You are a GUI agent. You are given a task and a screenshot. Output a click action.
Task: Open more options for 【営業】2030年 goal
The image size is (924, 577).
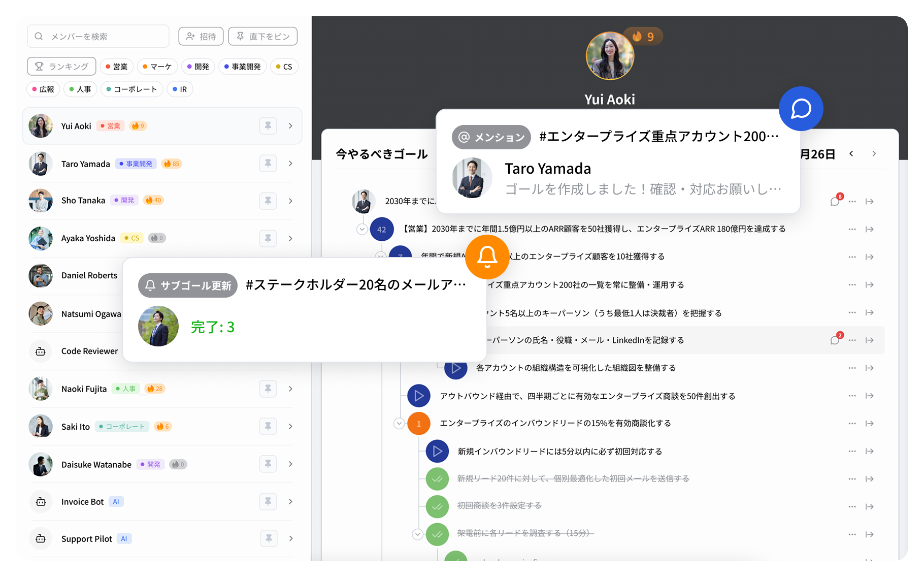[852, 229]
